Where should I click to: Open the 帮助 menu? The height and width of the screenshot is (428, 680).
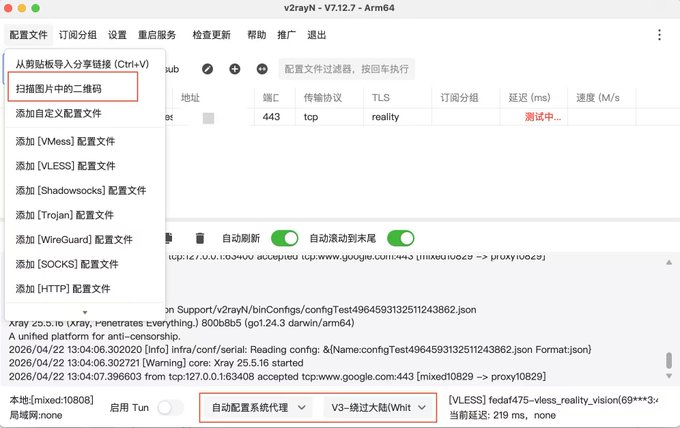[256, 35]
